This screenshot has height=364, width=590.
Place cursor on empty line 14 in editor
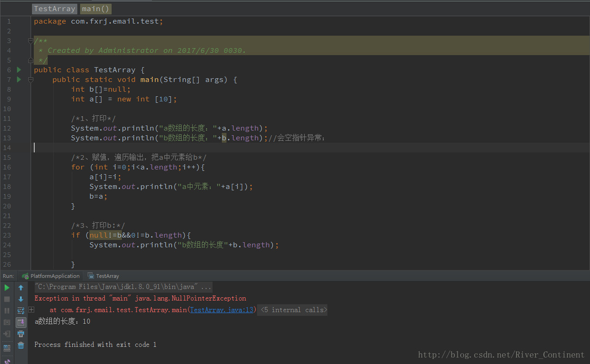pyautogui.click(x=310, y=148)
